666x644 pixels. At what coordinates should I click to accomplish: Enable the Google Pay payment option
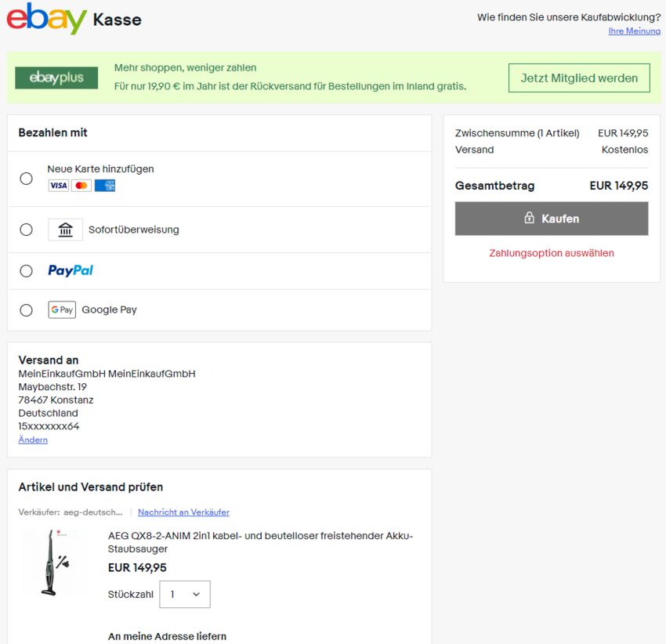(26, 309)
